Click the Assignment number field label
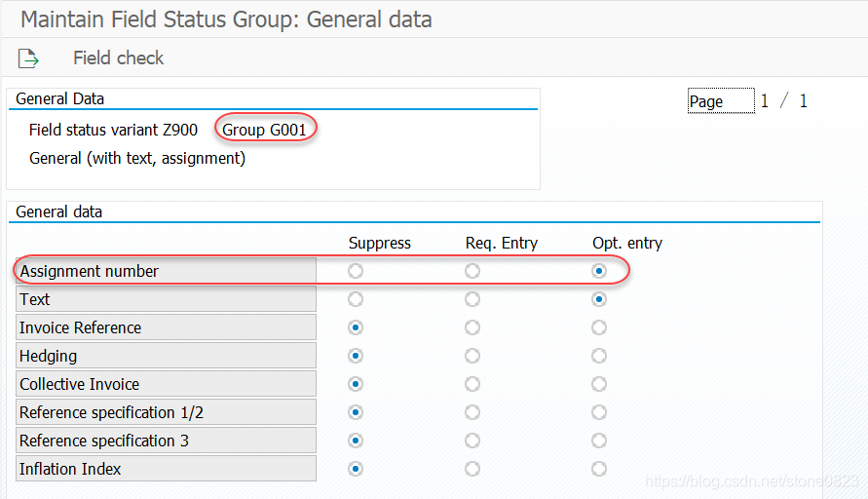Viewport: 868px width, 499px height. point(166,271)
